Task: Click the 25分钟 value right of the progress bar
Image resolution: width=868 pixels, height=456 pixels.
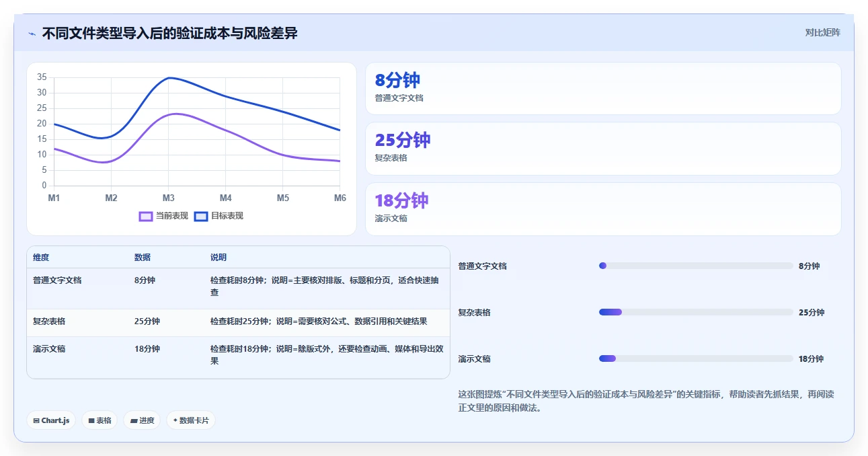Action: (812, 312)
